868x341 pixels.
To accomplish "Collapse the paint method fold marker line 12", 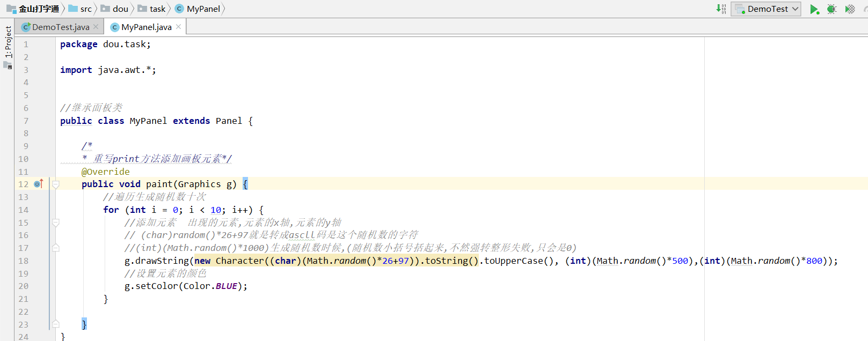I will point(56,184).
